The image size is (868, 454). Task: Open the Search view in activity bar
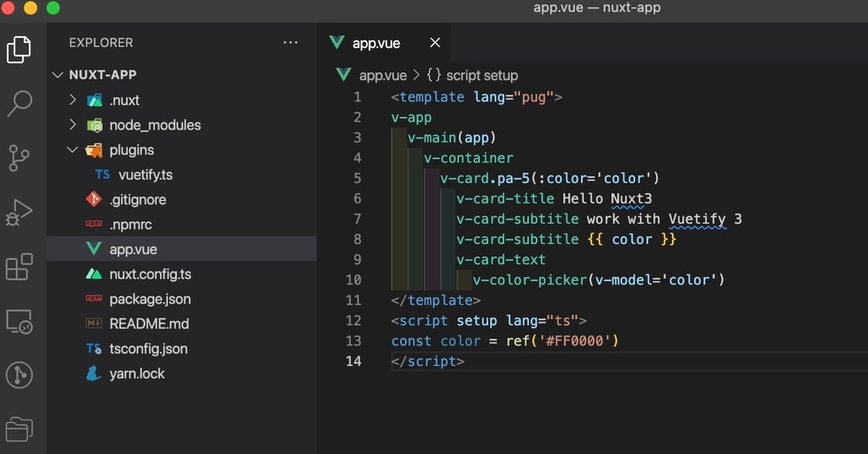(20, 103)
